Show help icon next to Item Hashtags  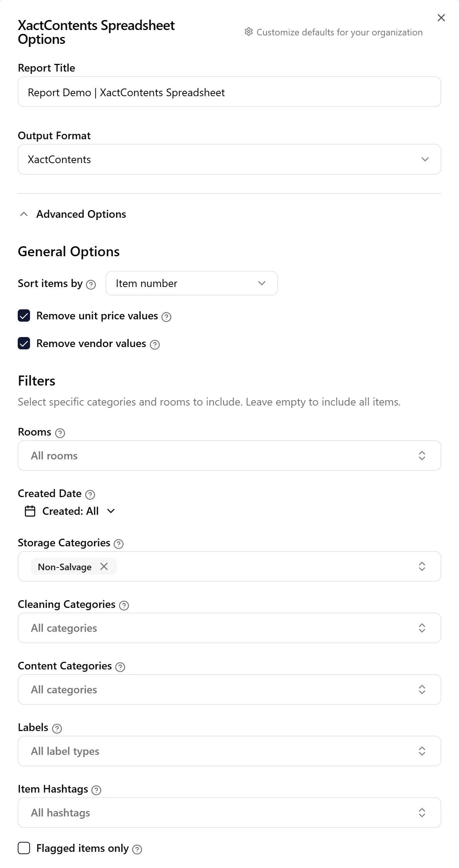(x=96, y=790)
